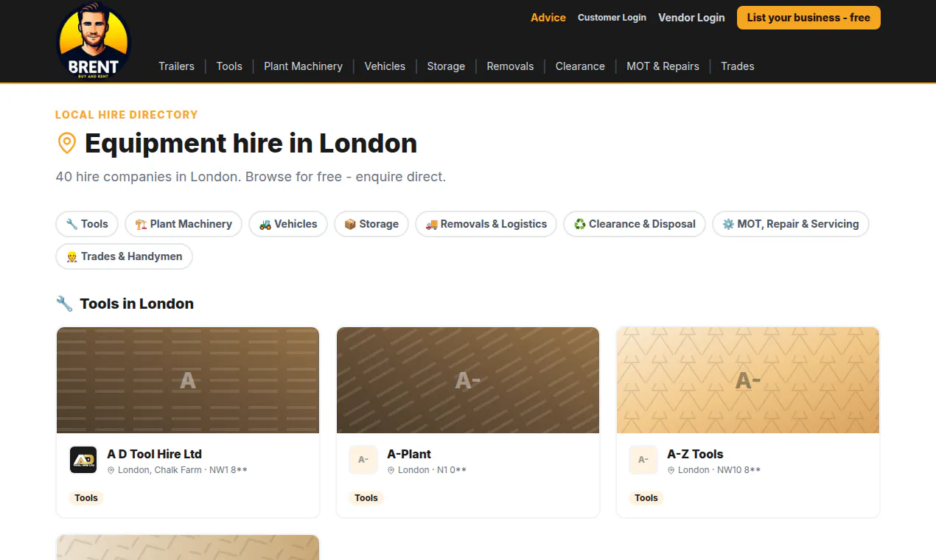Click the Tools tag on the A-Plant card
This screenshot has width=936, height=560.
coord(366,498)
